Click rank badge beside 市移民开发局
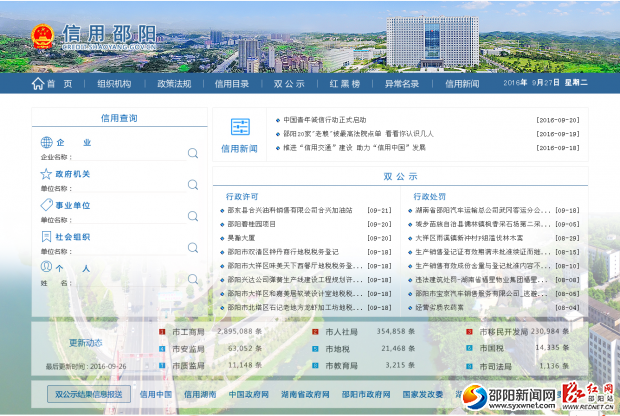 pos(469,332)
